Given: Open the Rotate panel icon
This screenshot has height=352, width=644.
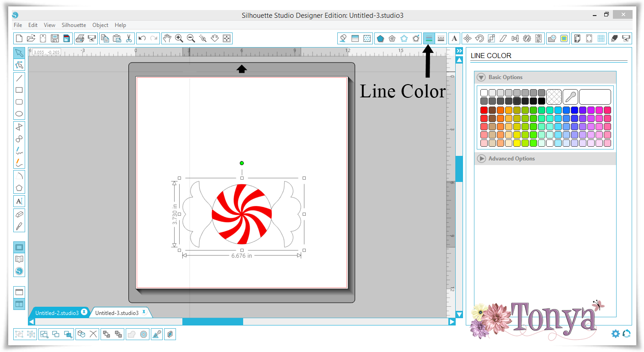Looking at the screenshot, I should [479, 38].
